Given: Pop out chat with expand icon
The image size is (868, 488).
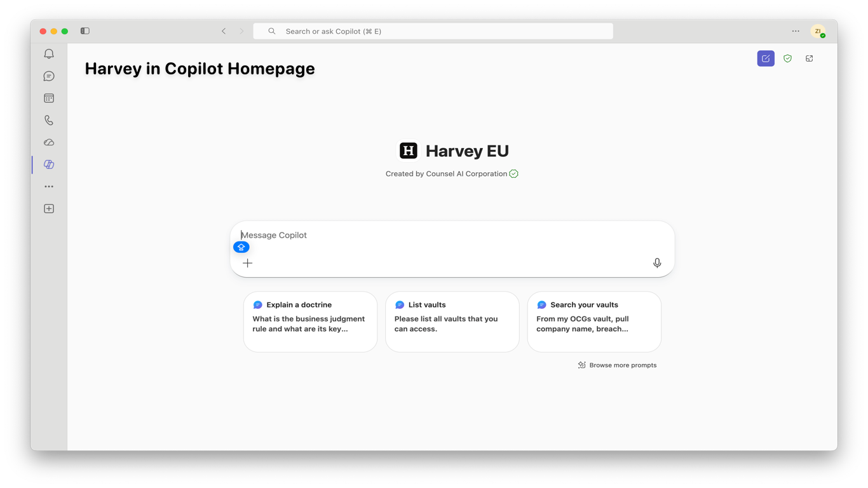Looking at the screenshot, I should tap(809, 58).
